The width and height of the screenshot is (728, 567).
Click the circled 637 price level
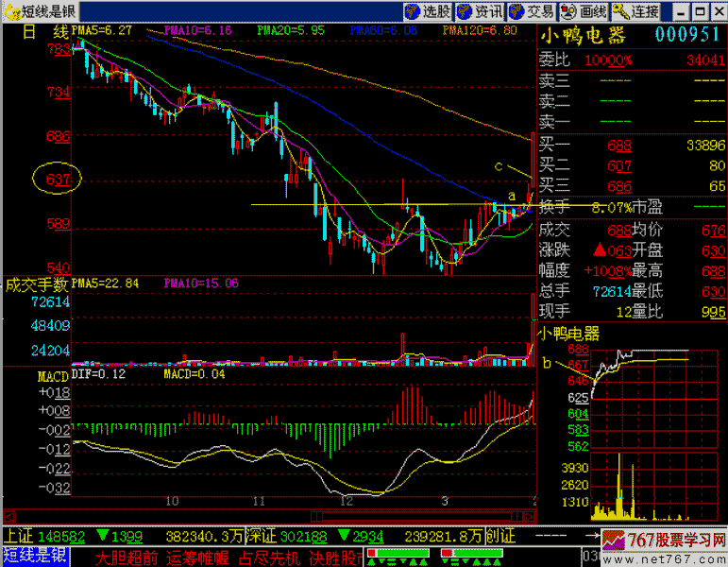point(58,178)
